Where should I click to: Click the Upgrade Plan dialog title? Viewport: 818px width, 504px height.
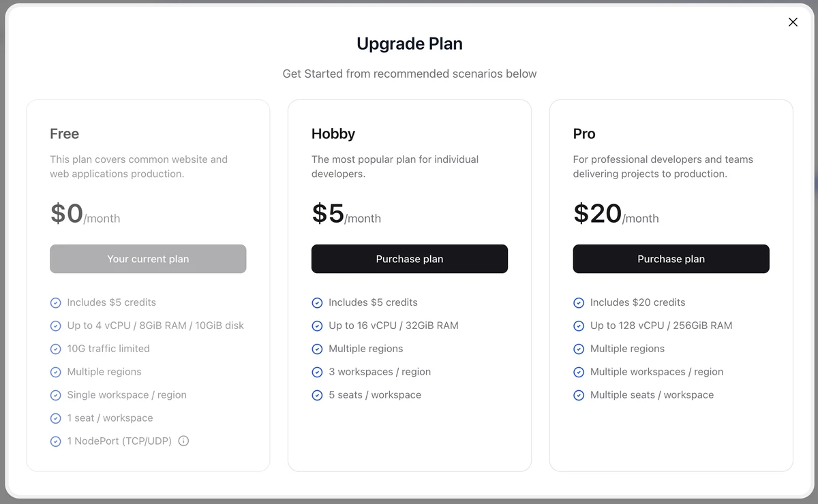410,44
